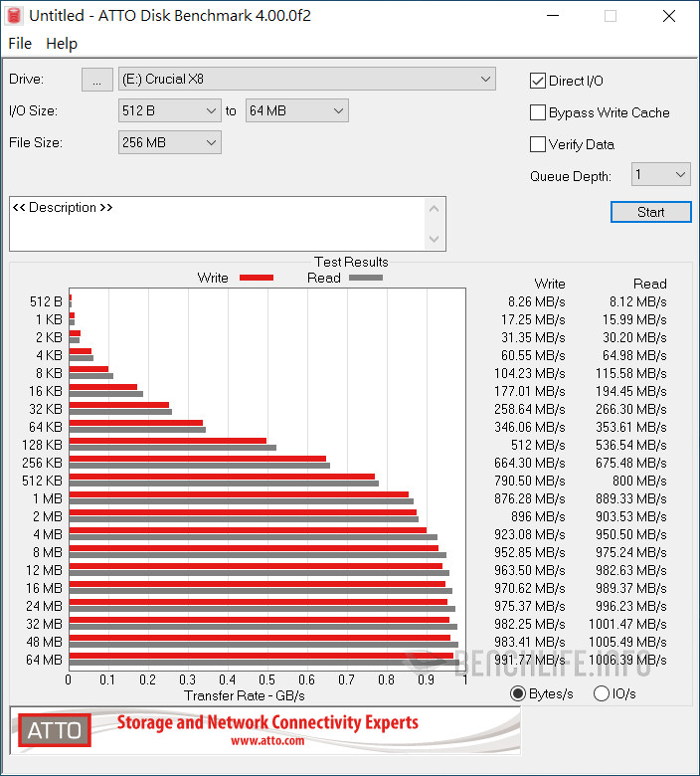The image size is (700, 776).
Task: Click the ATTO logo in the banner
Action: 54,731
